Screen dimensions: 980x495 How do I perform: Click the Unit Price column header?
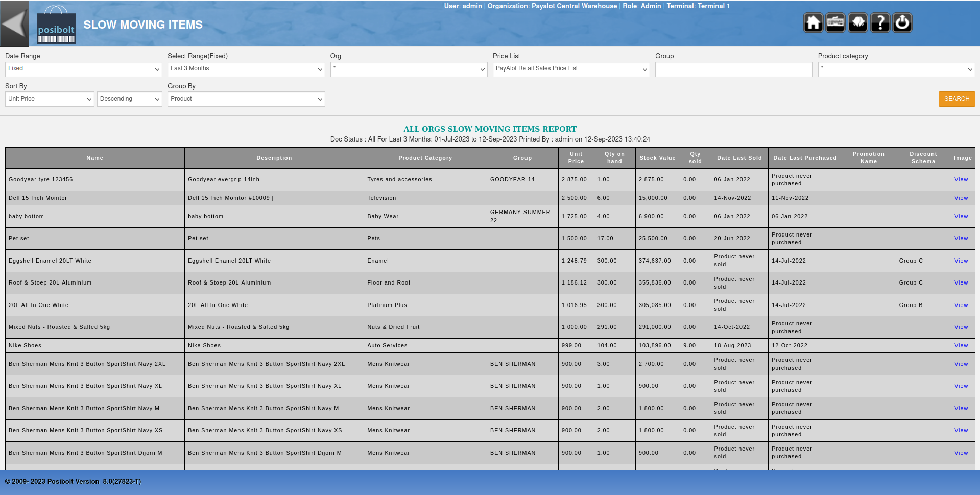576,158
